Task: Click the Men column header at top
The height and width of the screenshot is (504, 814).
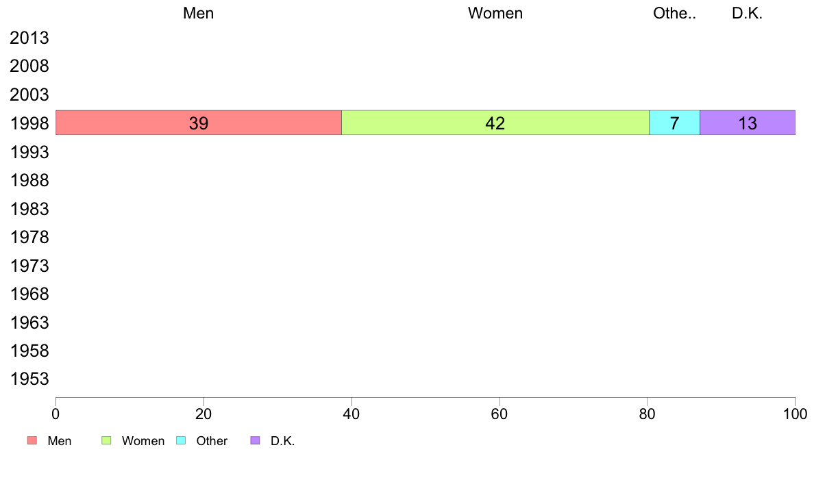Action: [198, 14]
